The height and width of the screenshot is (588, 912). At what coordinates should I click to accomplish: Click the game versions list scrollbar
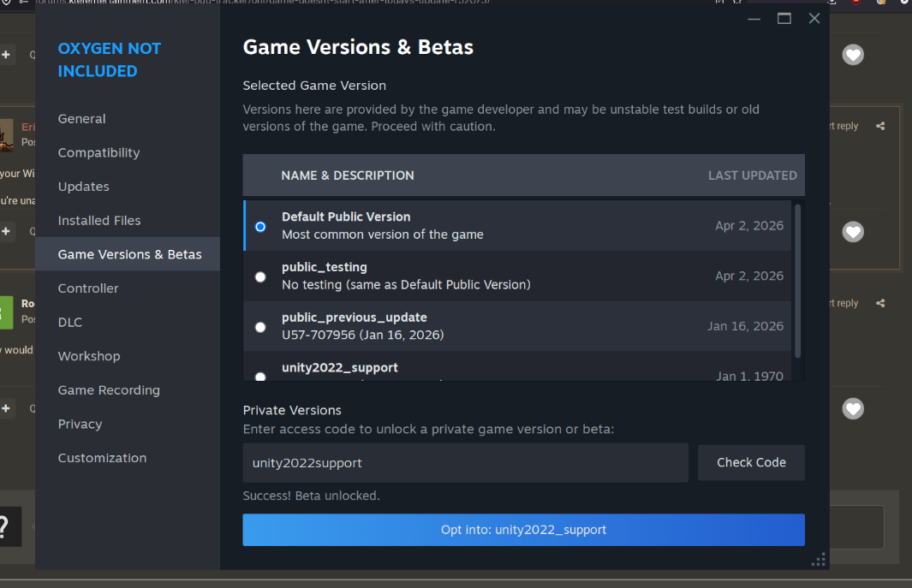coord(798,281)
